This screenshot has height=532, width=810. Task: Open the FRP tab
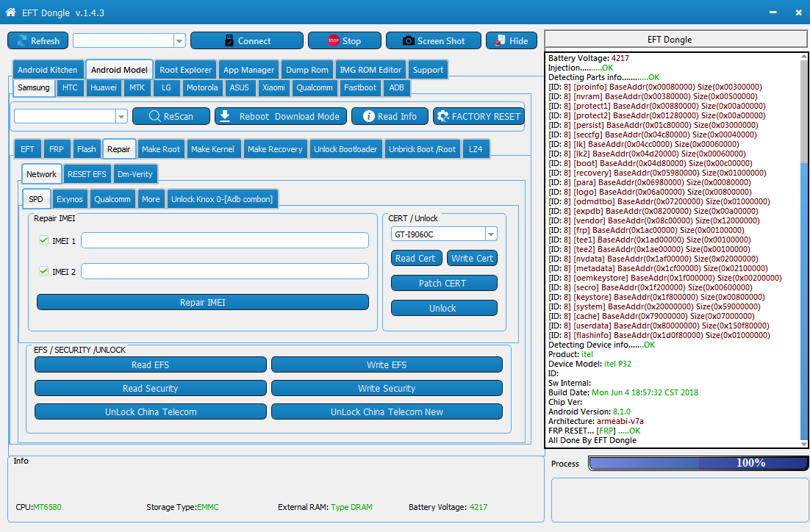[x=57, y=149]
